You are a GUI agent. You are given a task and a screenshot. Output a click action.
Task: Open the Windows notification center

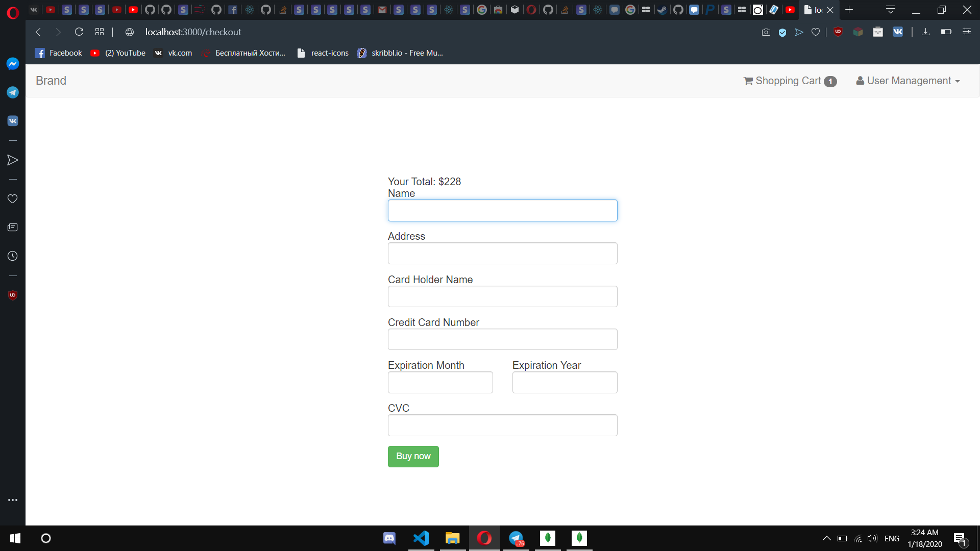coord(960,538)
